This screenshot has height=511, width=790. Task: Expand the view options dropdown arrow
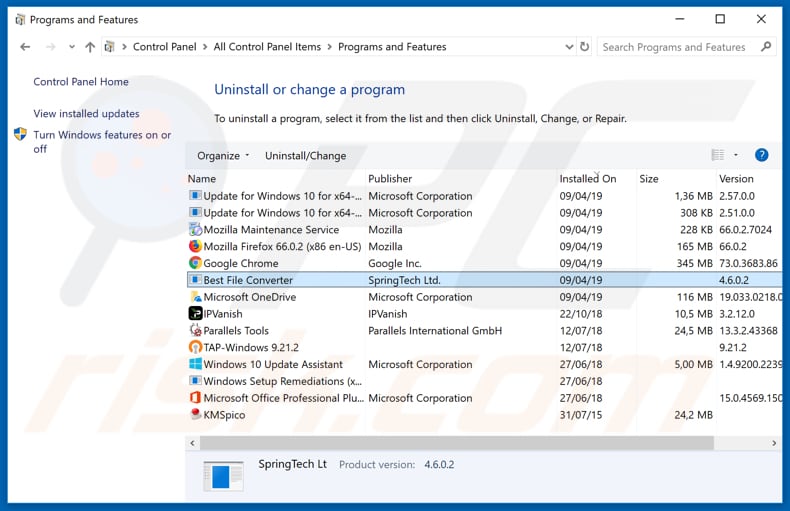pos(736,155)
